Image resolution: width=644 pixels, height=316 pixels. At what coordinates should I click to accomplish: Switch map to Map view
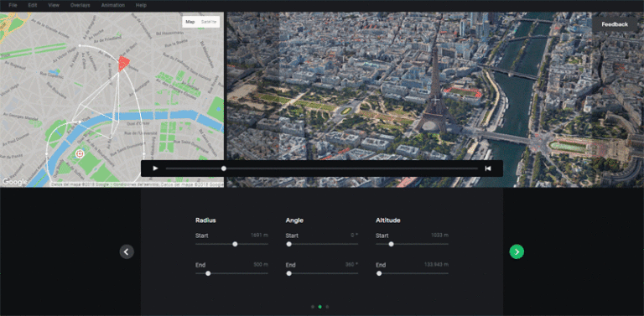coord(190,22)
